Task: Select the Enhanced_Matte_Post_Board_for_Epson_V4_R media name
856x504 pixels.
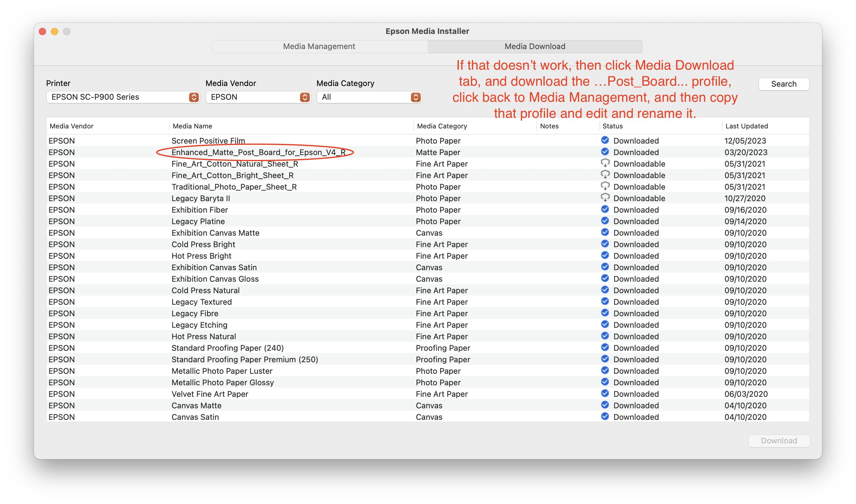Action: 258,152
